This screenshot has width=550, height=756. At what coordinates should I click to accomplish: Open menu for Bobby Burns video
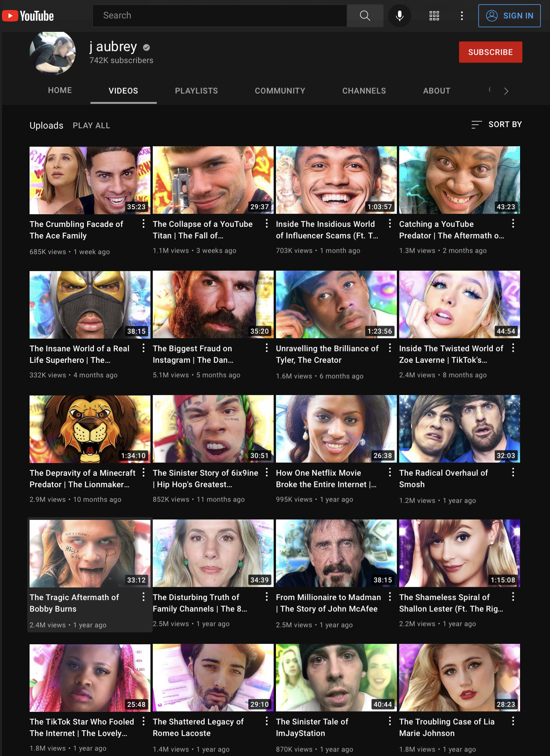pos(144,597)
